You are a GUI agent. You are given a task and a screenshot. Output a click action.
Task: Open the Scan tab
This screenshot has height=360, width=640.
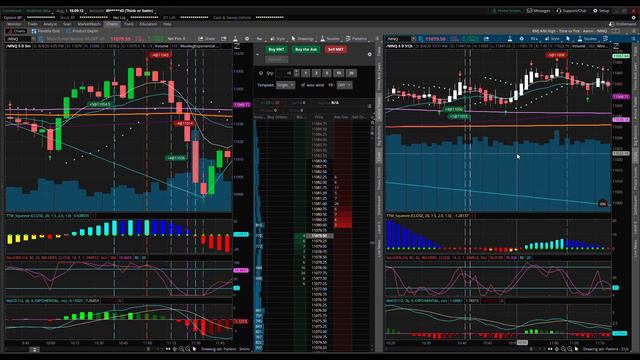point(67,24)
